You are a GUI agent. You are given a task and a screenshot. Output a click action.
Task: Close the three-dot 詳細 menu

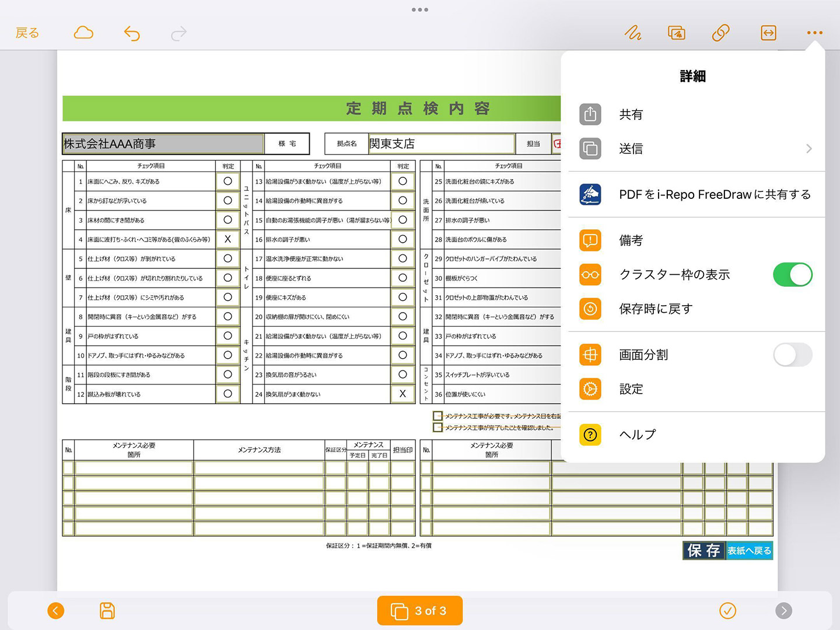pos(814,33)
